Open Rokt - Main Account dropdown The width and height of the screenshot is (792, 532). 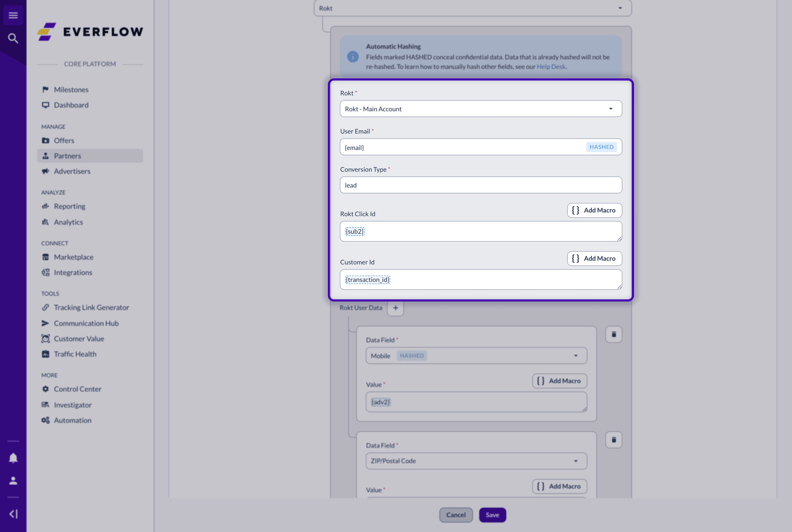pyautogui.click(x=481, y=109)
